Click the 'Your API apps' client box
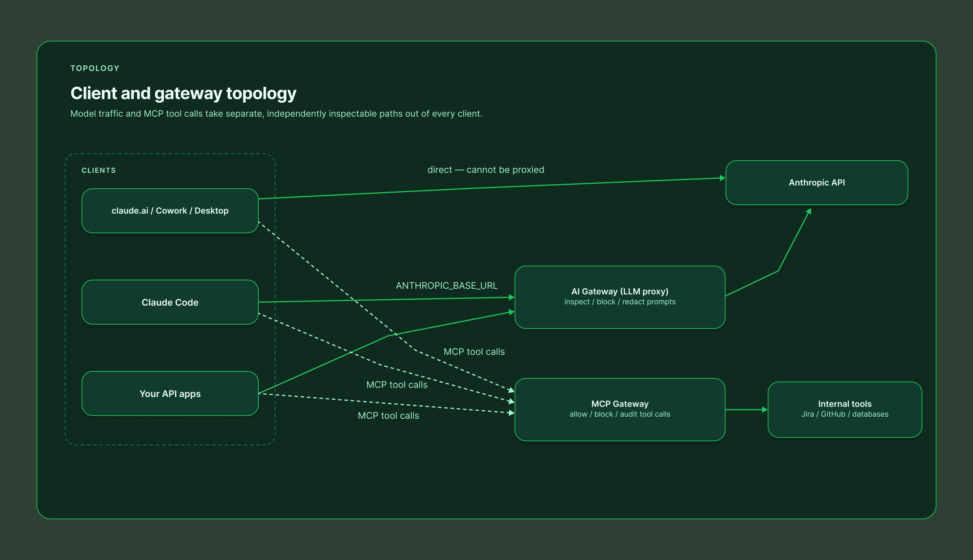 pos(170,393)
